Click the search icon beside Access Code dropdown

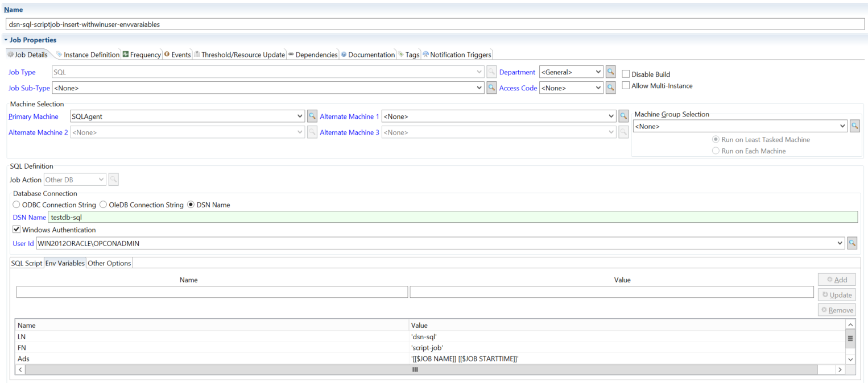point(610,88)
